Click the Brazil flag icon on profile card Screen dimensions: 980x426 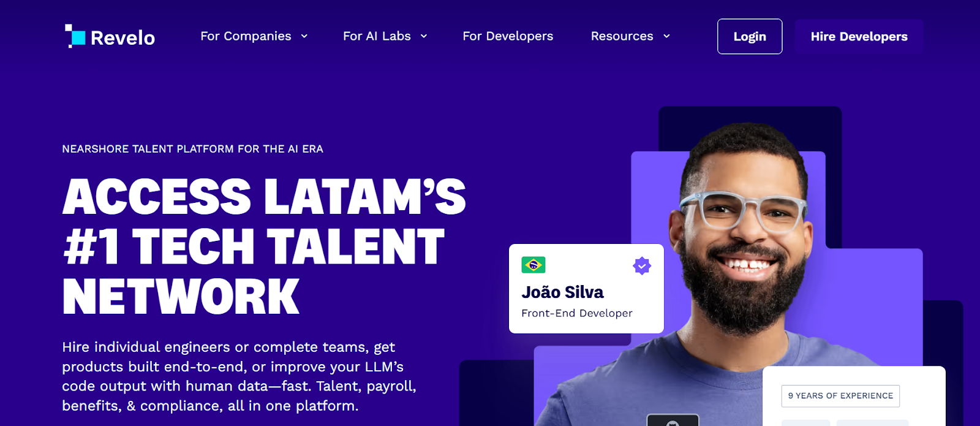coord(533,265)
